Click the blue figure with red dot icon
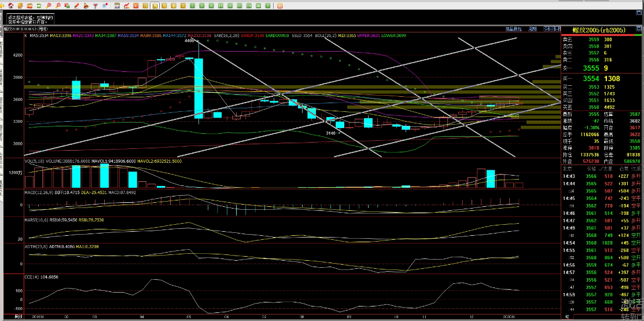Image resolution: width=644 pixels, height=321 pixels. coord(105,6)
